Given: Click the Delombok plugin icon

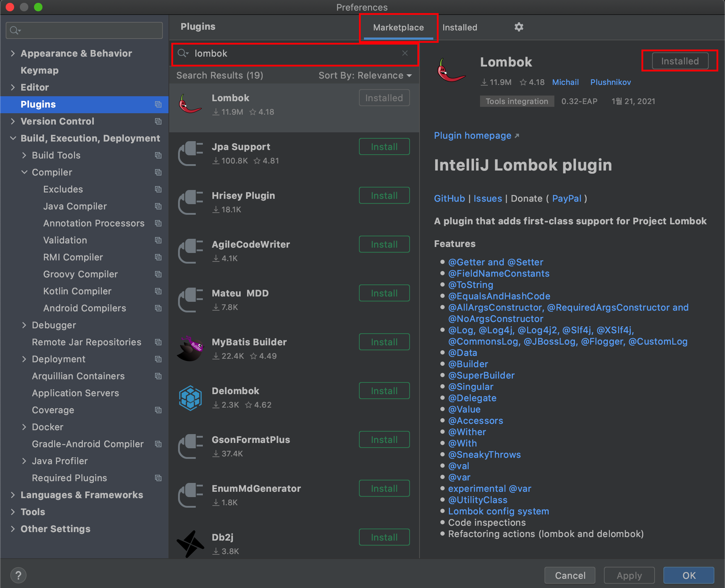Looking at the screenshot, I should [x=190, y=398].
